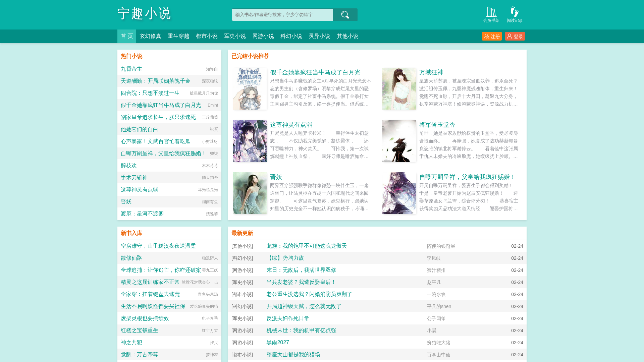The width and height of the screenshot is (644, 362).
Task: Open 别家皇帝追求长生,朕只求速死
Action: [158, 117]
